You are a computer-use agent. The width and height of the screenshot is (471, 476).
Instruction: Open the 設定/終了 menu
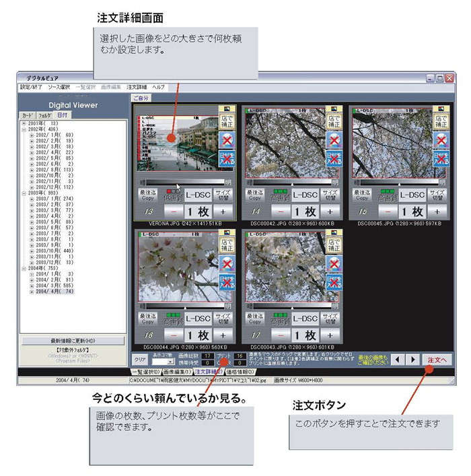[31, 87]
